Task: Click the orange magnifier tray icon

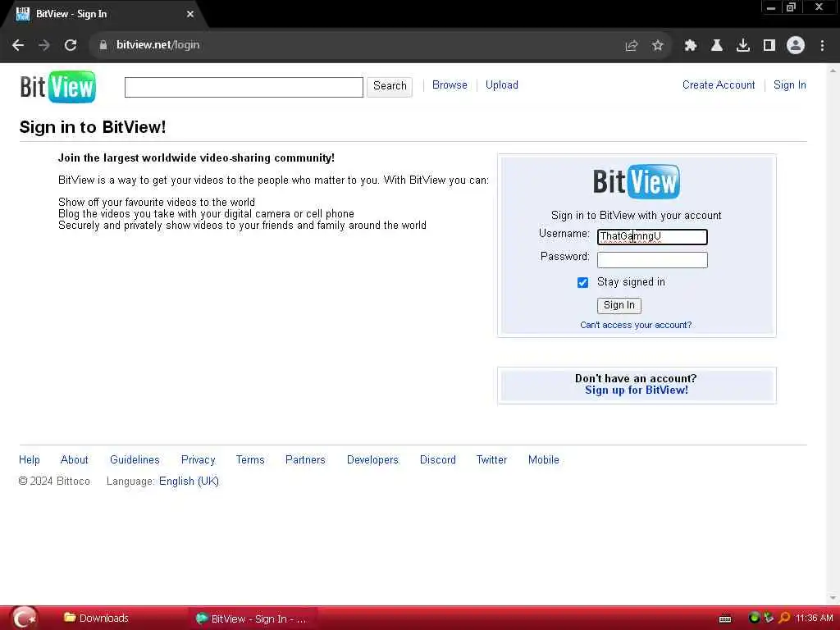Action: (x=783, y=618)
